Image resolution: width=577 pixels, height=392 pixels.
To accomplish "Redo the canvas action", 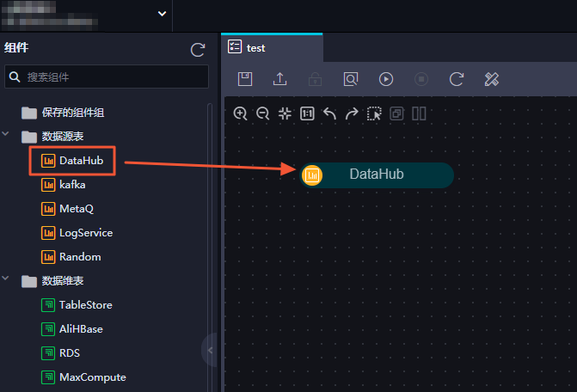I will [x=352, y=113].
